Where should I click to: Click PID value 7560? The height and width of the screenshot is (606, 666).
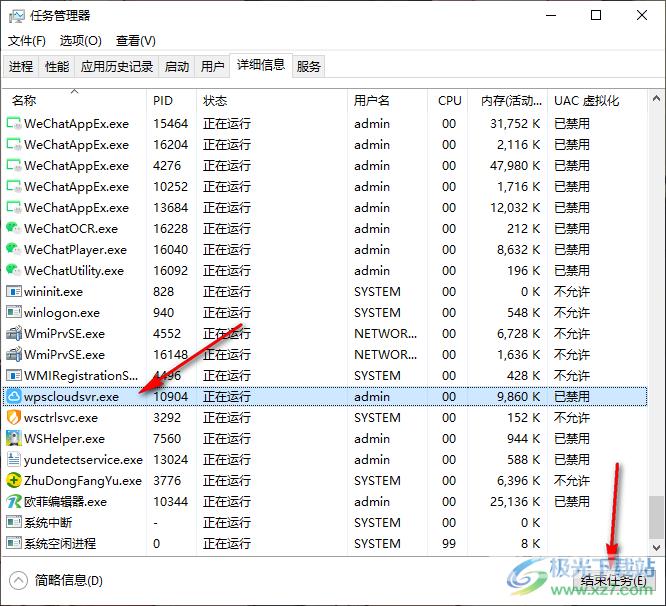click(167, 439)
